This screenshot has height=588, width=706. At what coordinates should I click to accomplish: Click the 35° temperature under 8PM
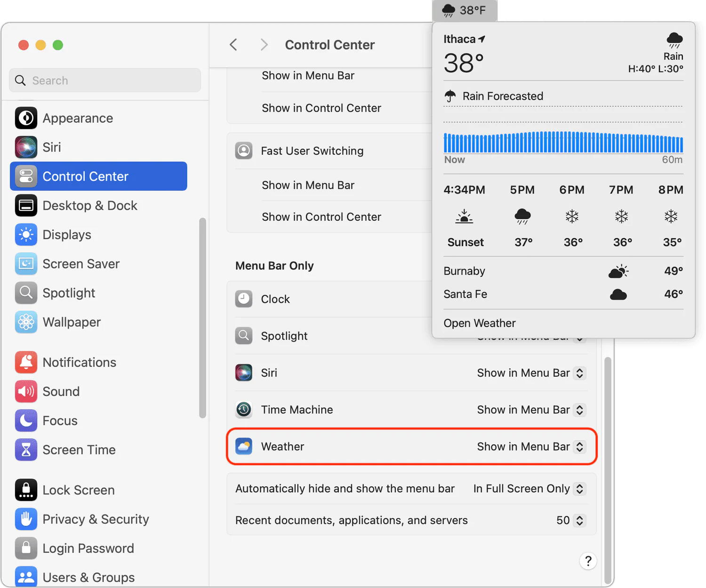[672, 242]
